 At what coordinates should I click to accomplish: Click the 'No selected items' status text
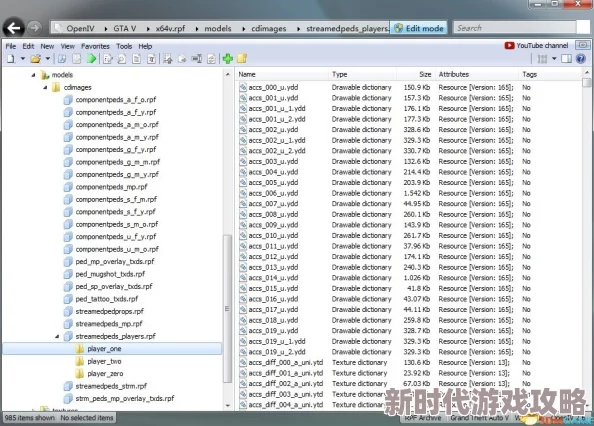click(87, 418)
